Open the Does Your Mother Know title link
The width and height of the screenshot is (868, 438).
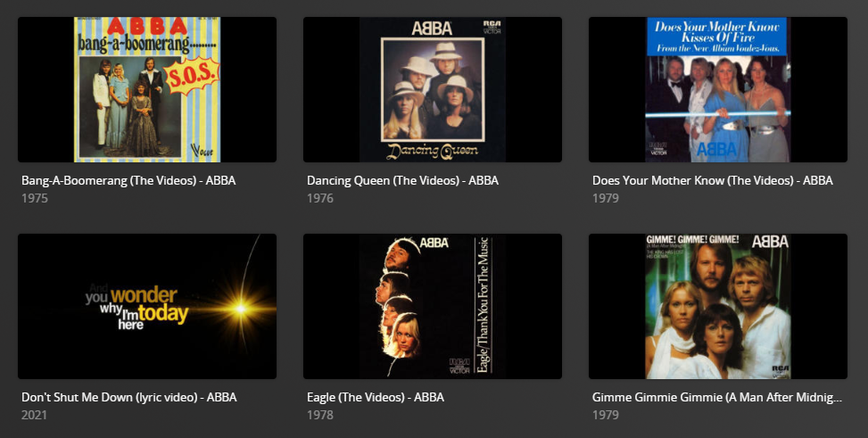[x=713, y=180]
